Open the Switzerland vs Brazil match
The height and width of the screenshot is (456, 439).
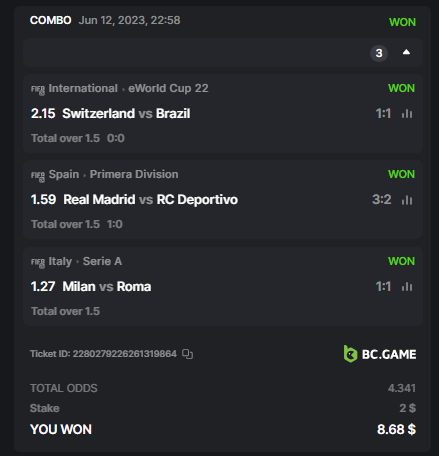tap(126, 113)
